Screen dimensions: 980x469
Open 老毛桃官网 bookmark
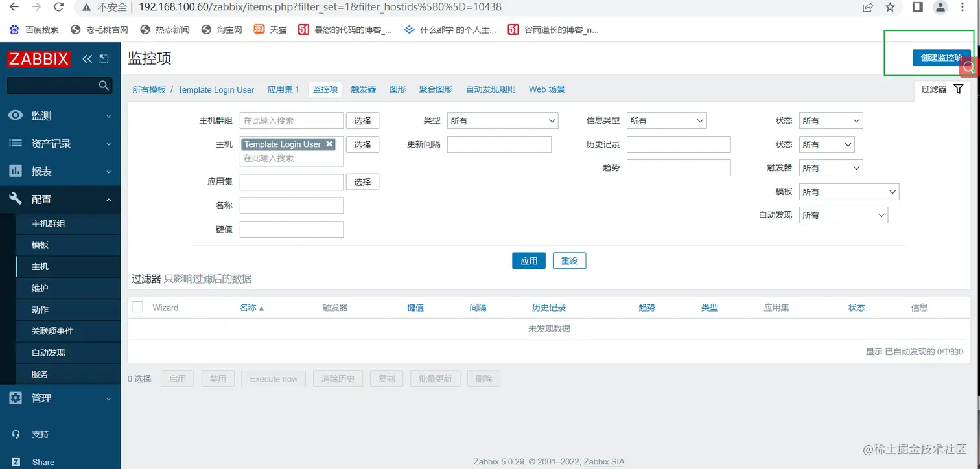[99, 30]
